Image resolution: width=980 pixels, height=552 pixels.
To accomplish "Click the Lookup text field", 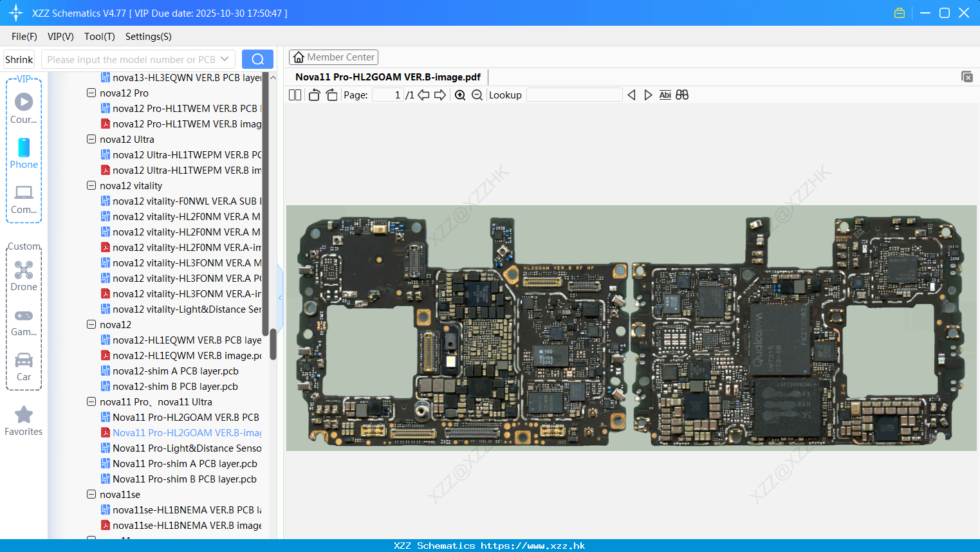I will tap(574, 95).
